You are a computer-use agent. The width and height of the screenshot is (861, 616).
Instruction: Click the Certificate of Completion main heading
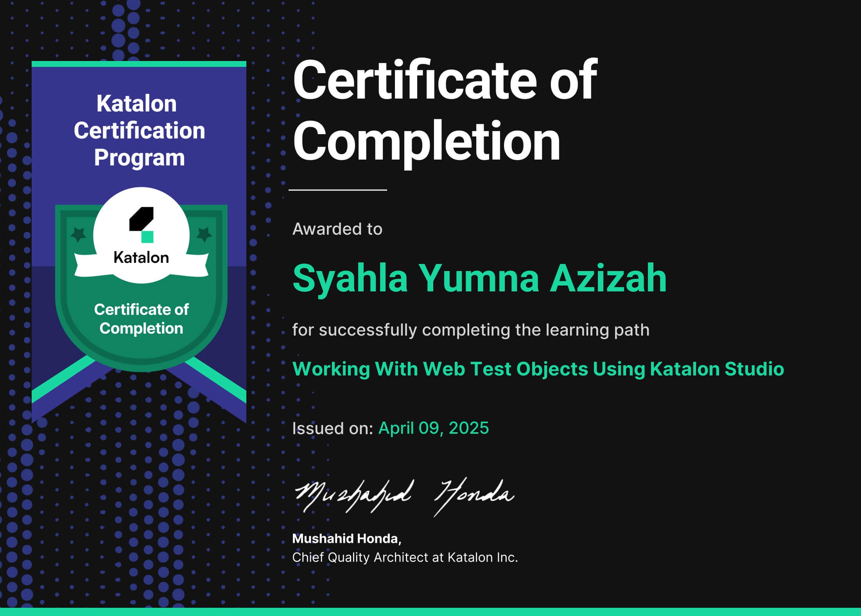[445, 111]
